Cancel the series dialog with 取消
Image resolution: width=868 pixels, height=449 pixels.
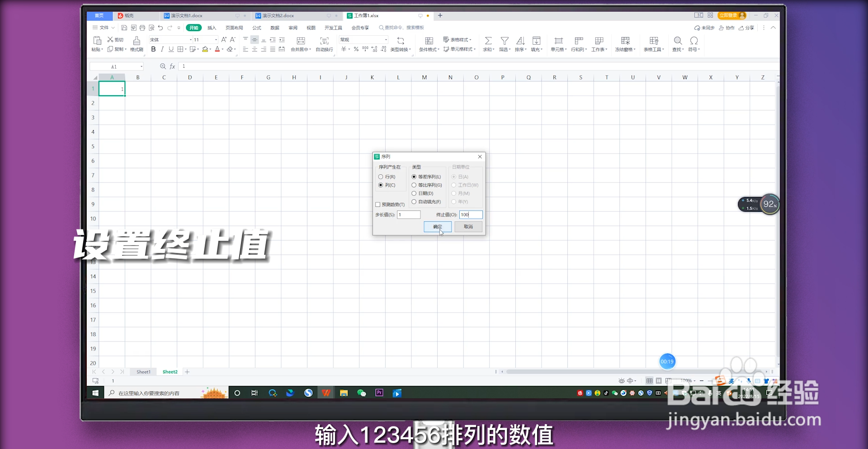tap(468, 227)
